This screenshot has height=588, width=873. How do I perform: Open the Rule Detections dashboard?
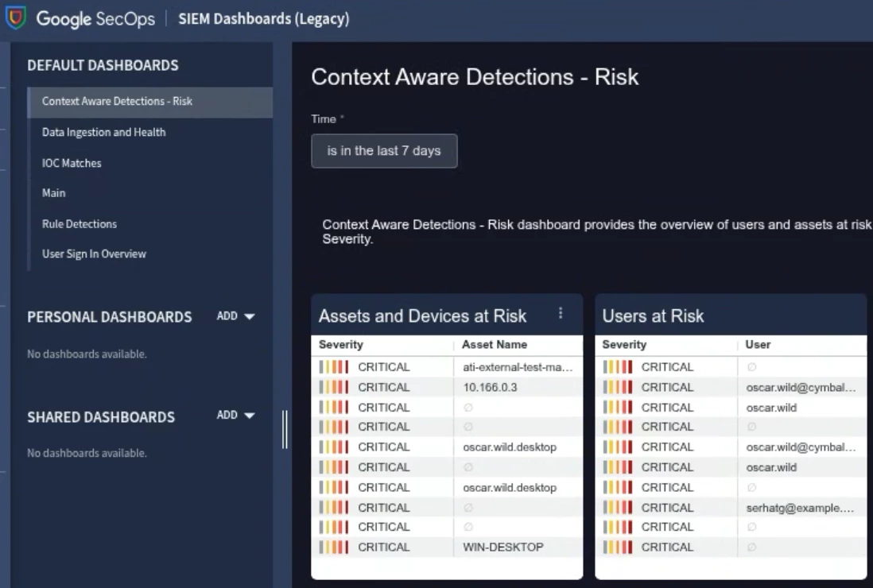[x=80, y=224]
